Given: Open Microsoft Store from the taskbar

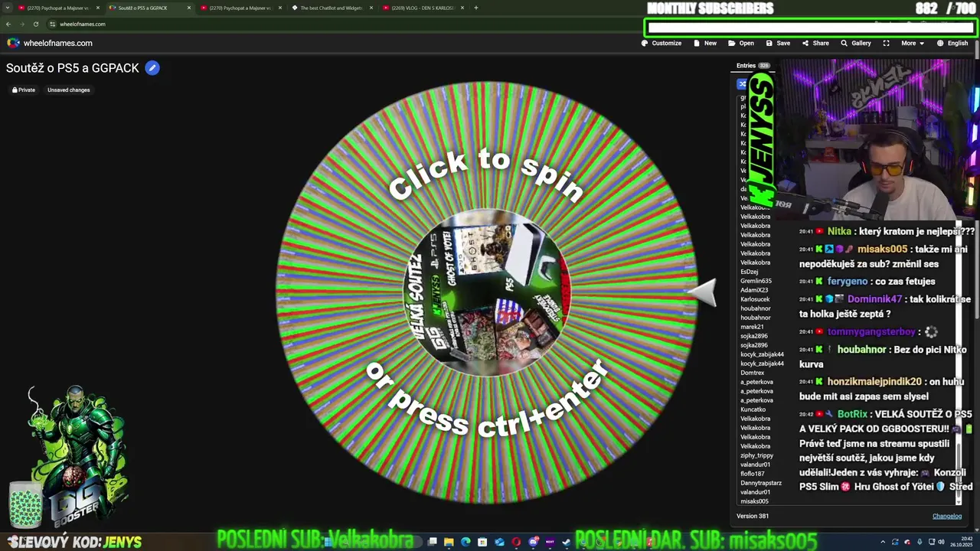Looking at the screenshot, I should point(482,542).
